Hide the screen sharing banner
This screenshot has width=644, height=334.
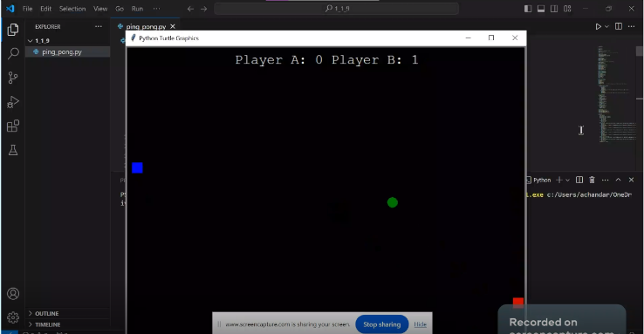(420, 324)
